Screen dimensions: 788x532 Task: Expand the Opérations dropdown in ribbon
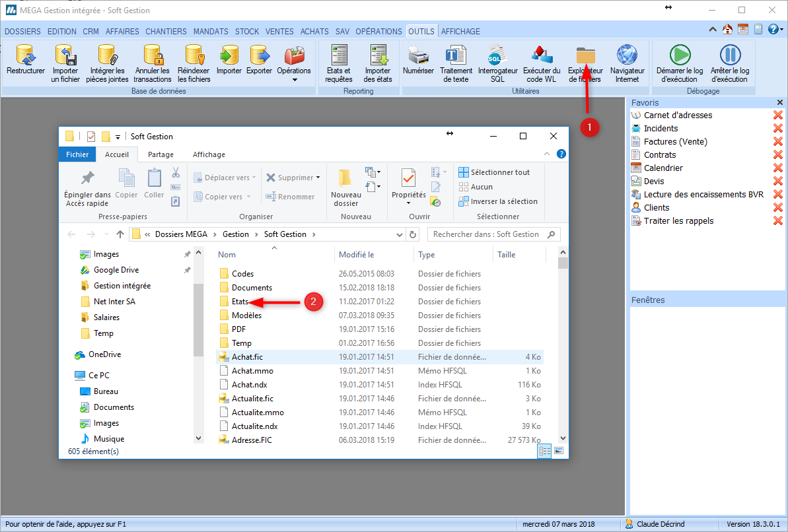pos(294,79)
